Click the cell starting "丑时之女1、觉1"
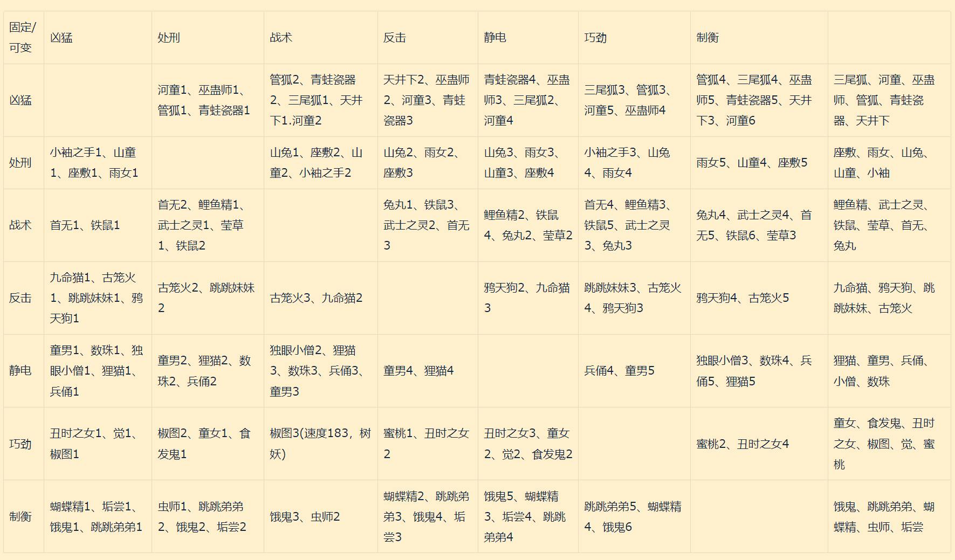The image size is (955, 560). 98,444
